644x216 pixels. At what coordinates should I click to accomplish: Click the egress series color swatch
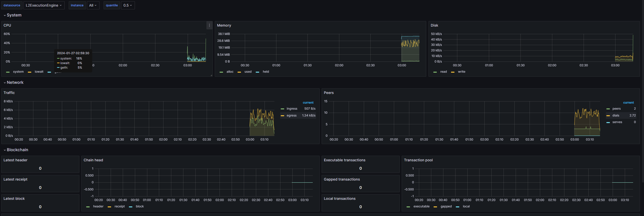coord(282,116)
